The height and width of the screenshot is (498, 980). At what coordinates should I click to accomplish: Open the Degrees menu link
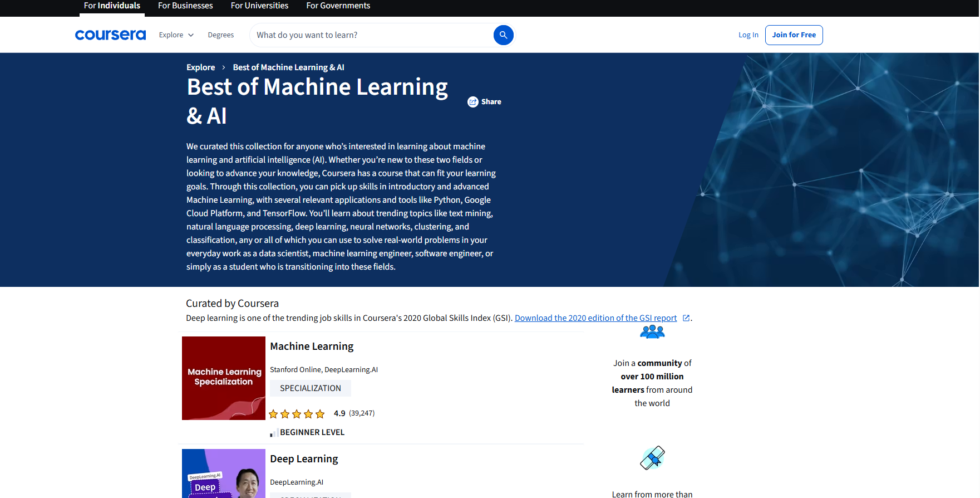click(x=221, y=35)
